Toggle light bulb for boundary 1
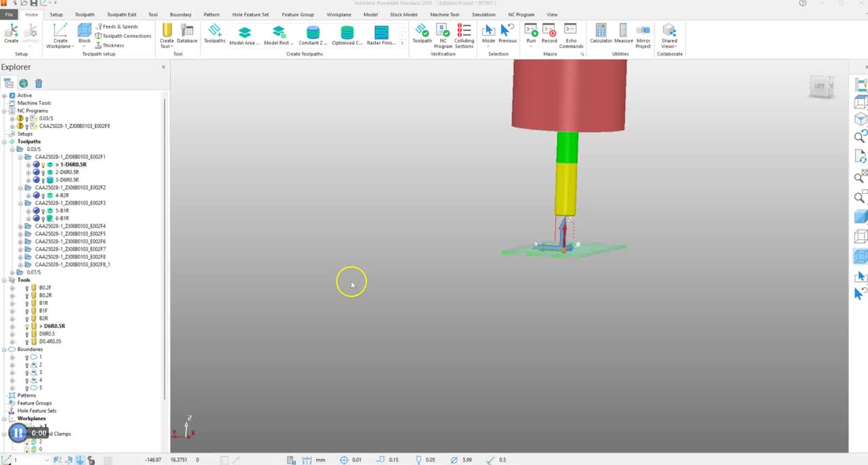Screen dimensions: 868x465 tap(27, 357)
